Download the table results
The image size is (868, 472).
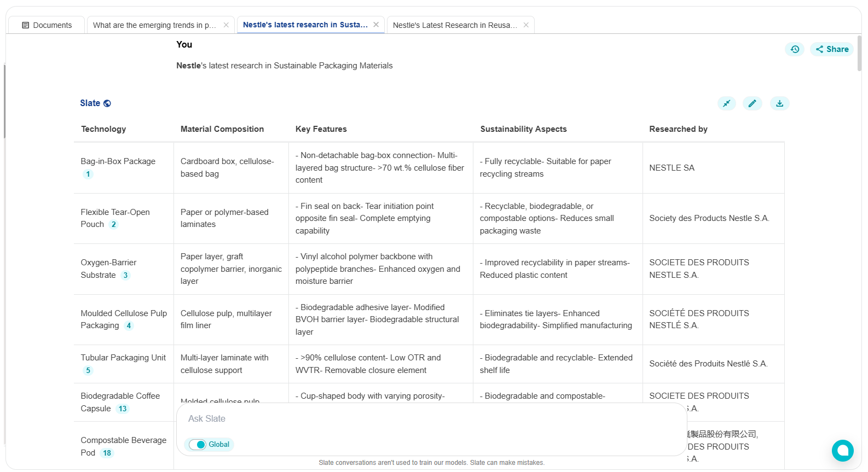pyautogui.click(x=779, y=103)
